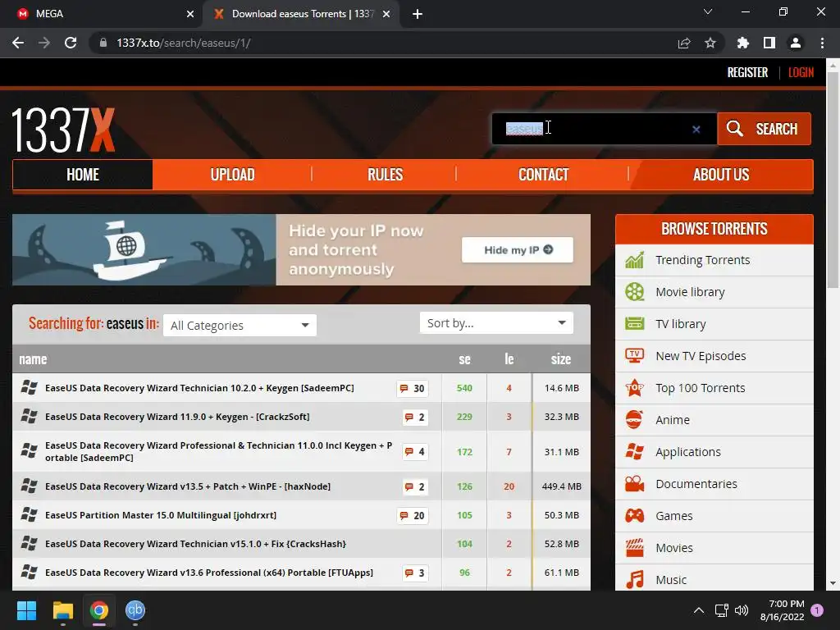Click the page vertical scrollbar thumb
The width and height of the screenshot is (840, 630).
[832, 180]
